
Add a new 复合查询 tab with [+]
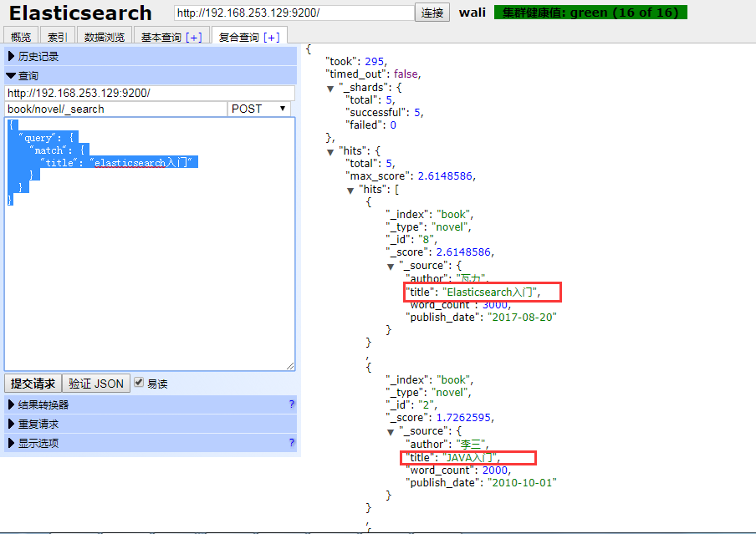[x=272, y=37]
